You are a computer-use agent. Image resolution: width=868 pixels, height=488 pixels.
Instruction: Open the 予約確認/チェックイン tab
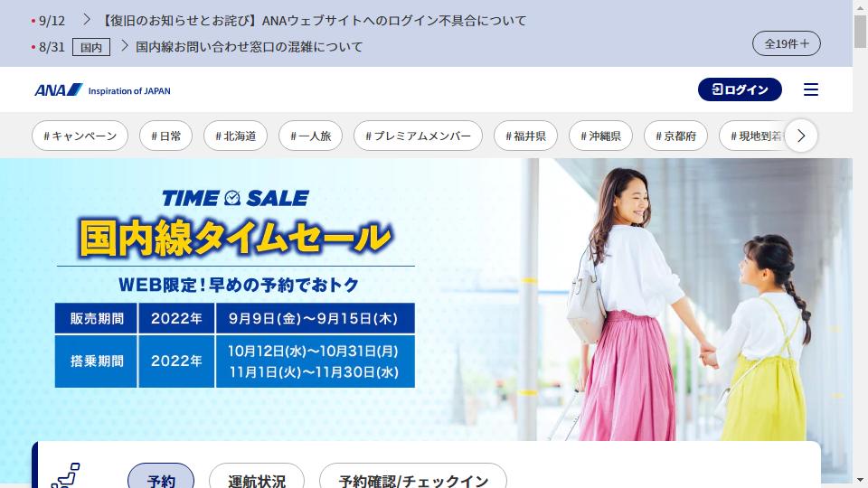point(413,479)
